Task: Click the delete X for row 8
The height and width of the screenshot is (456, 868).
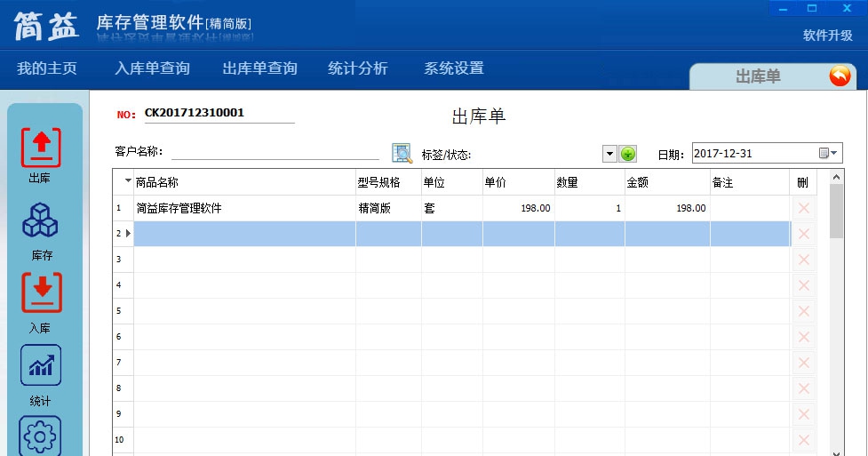Action: pos(804,388)
